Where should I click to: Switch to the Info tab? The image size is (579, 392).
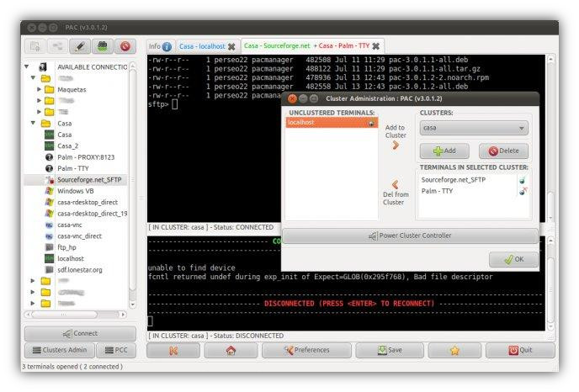click(x=160, y=46)
